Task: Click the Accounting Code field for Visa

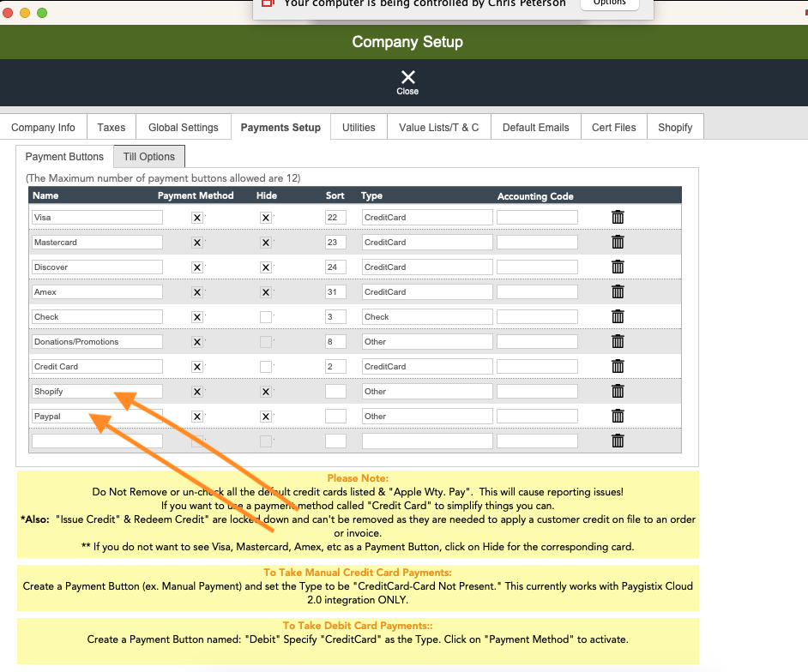Action: (x=536, y=217)
